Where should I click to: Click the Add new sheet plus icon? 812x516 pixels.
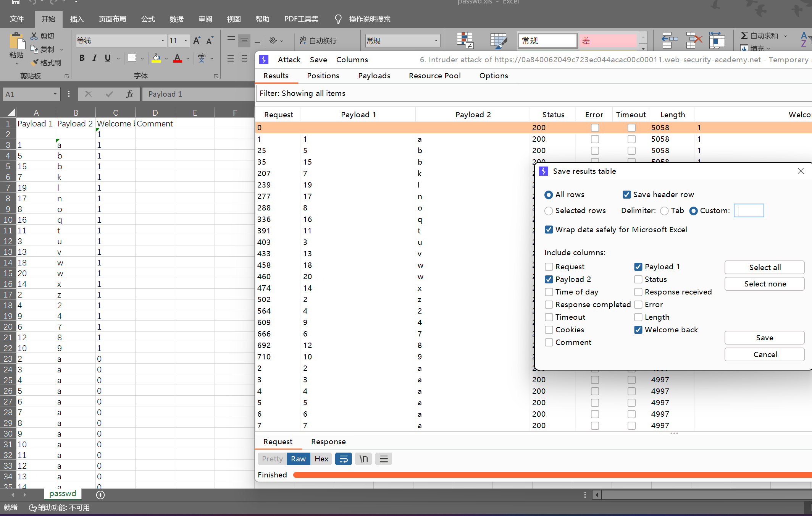click(x=100, y=495)
